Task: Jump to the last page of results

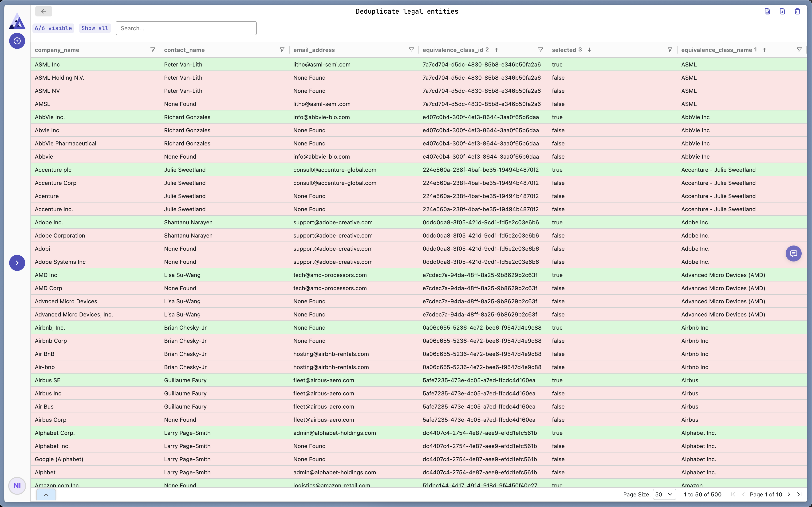Action: (800, 494)
